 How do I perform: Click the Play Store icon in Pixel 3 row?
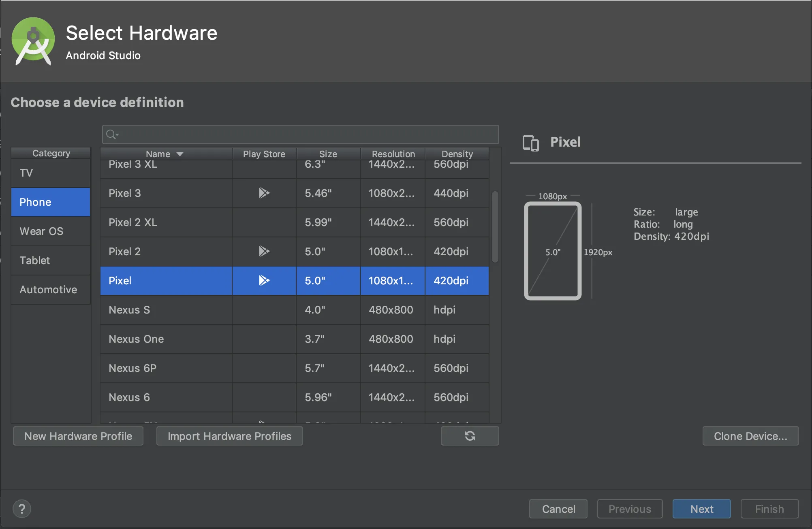pos(264,193)
